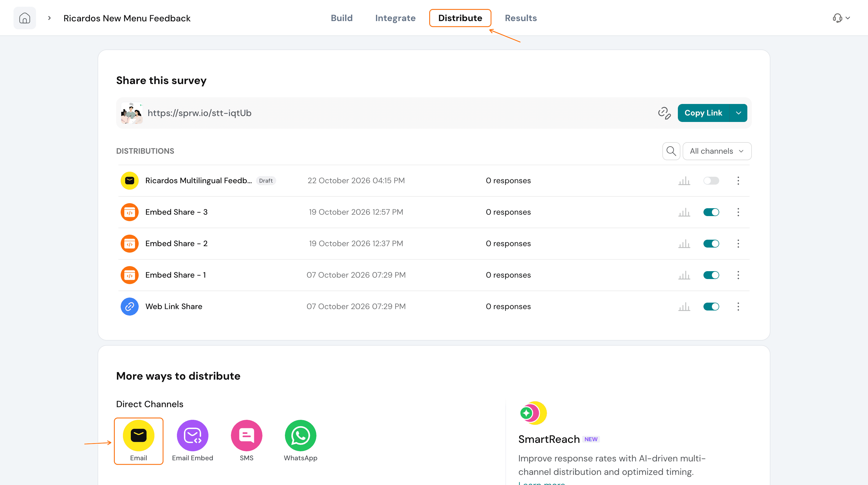Viewport: 868px width, 485px height.
Task: Open more options for Ricardos Multilingual Feedback
Action: click(738, 181)
